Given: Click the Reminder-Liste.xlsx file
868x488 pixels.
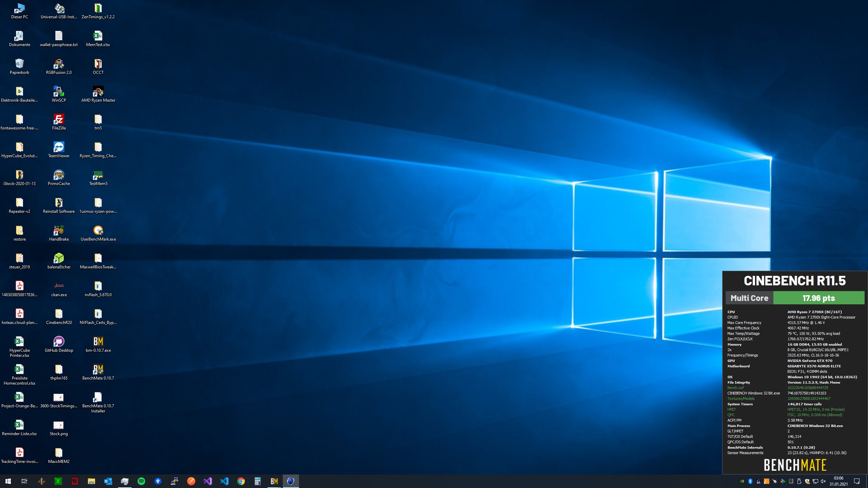Looking at the screenshot, I should (19, 428).
